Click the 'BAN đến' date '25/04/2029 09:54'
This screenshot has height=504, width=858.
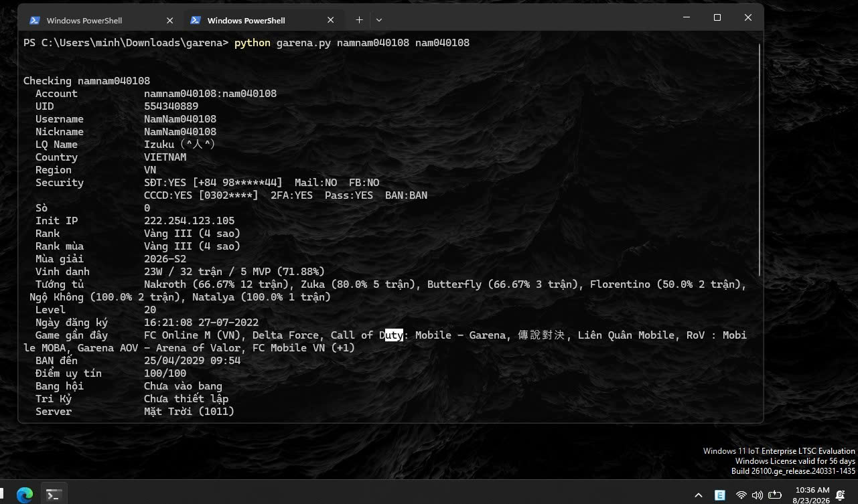[192, 361]
